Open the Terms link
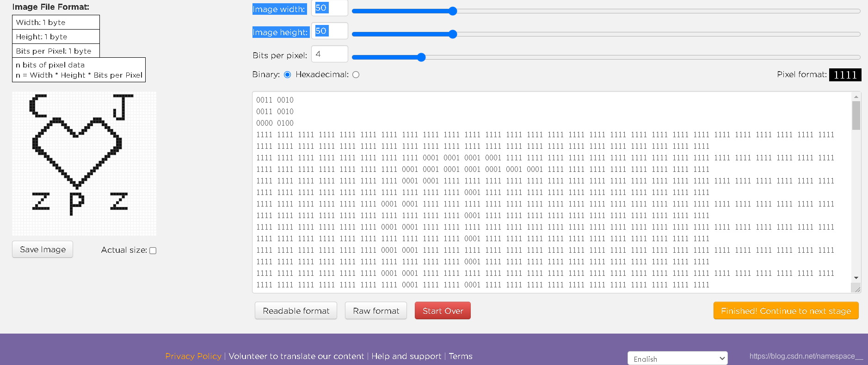This screenshot has height=365, width=868. 461,356
